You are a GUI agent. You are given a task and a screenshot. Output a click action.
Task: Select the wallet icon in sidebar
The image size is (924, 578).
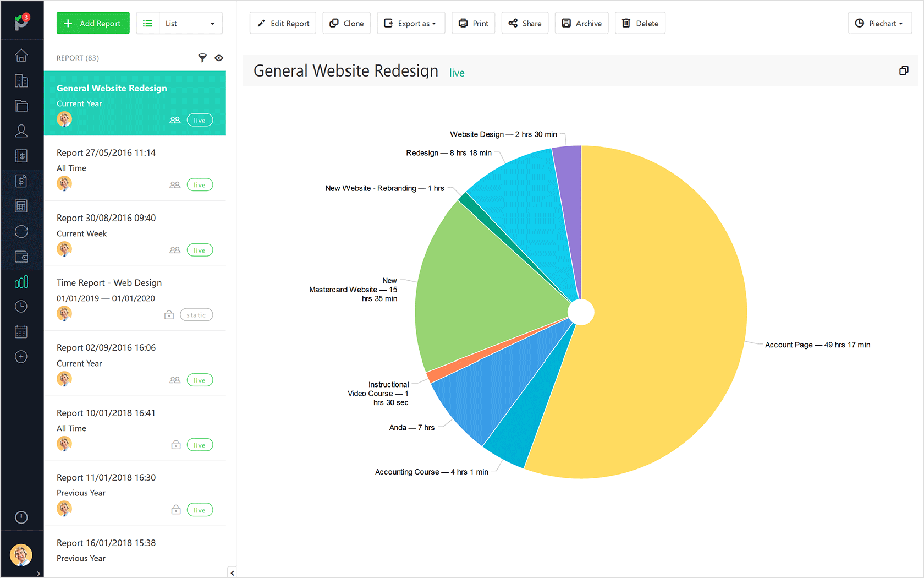click(21, 256)
